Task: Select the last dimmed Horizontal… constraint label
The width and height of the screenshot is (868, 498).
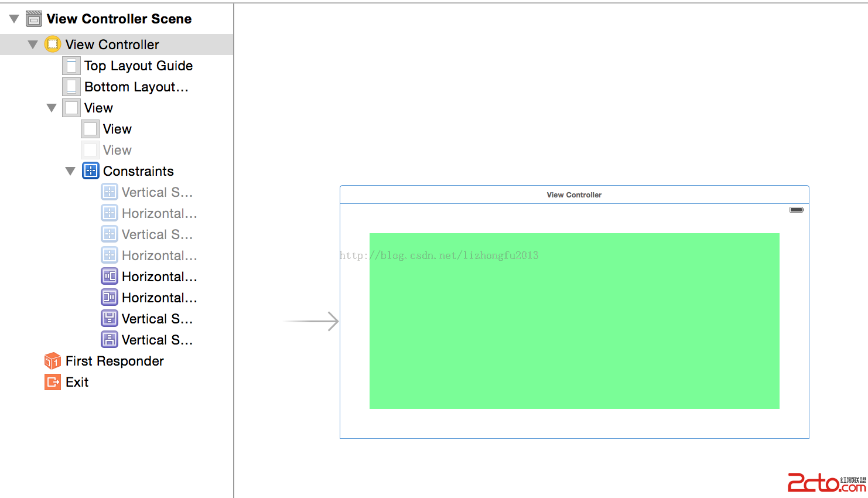Action: click(159, 255)
